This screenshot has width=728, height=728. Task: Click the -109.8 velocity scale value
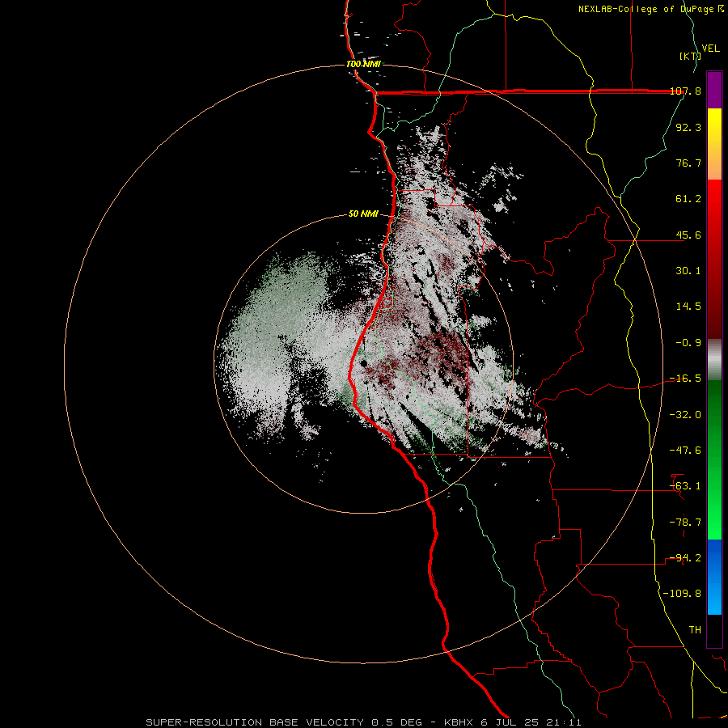(x=682, y=594)
